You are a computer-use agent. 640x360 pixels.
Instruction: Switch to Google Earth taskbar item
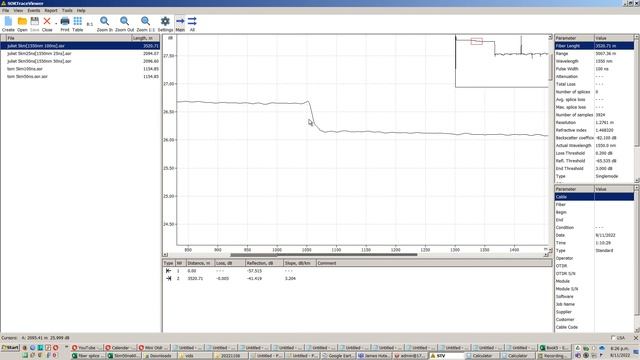click(x=338, y=356)
